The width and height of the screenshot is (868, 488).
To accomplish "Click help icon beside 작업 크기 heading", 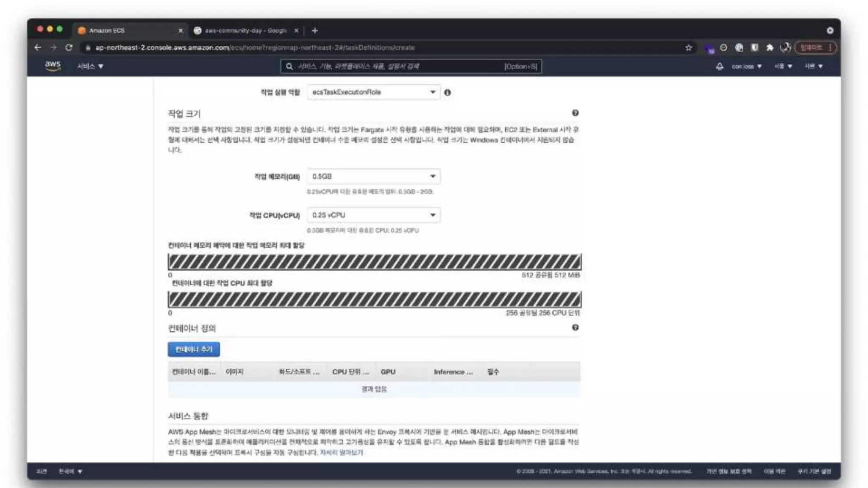I will pyautogui.click(x=575, y=113).
